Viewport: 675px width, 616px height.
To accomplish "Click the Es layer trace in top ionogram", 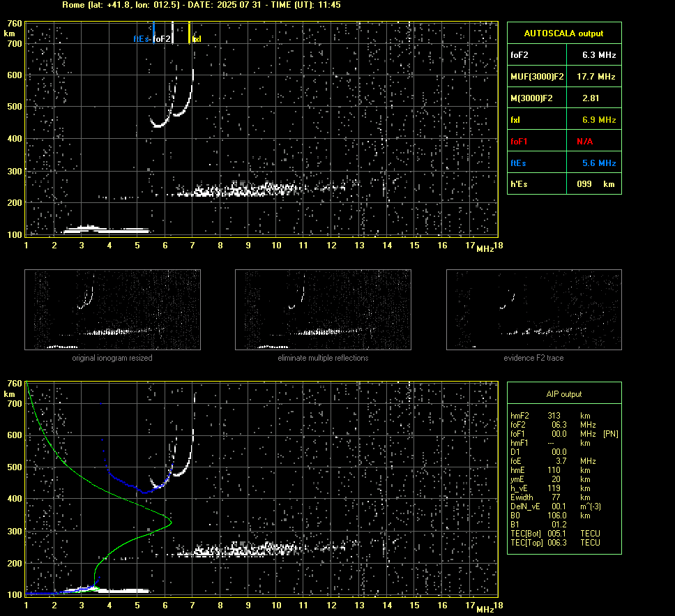I will click(106, 230).
